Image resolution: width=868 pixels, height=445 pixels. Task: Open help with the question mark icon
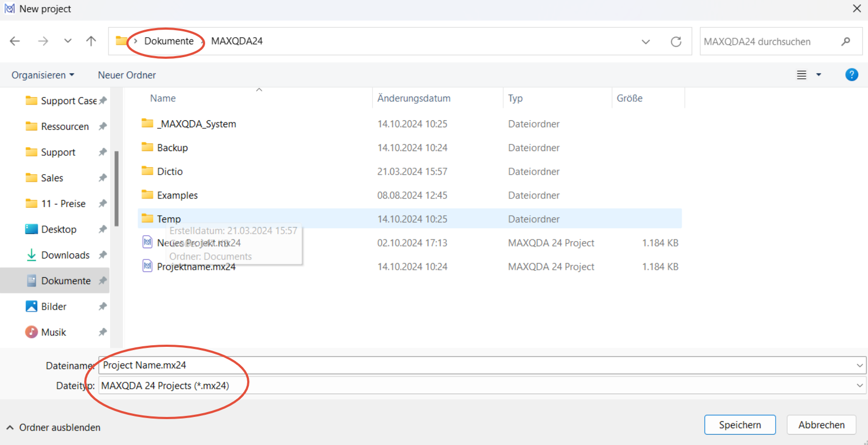[x=852, y=75]
